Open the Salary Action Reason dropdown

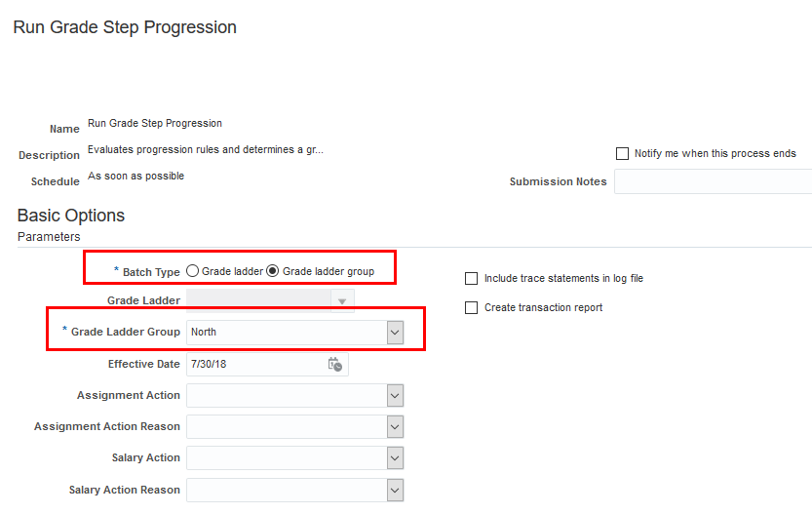tap(395, 490)
